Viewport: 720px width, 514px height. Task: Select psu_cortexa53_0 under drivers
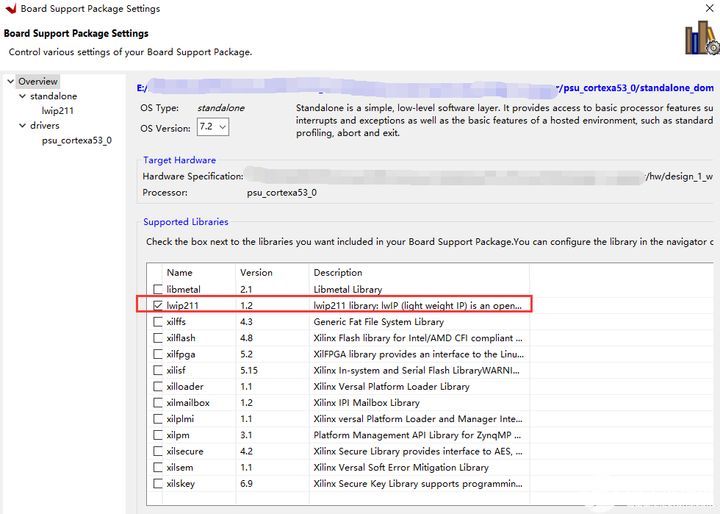[76, 141]
